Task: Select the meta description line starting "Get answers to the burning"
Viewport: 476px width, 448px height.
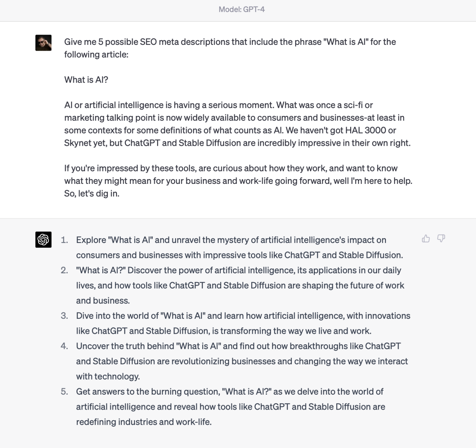Action: 230,392
